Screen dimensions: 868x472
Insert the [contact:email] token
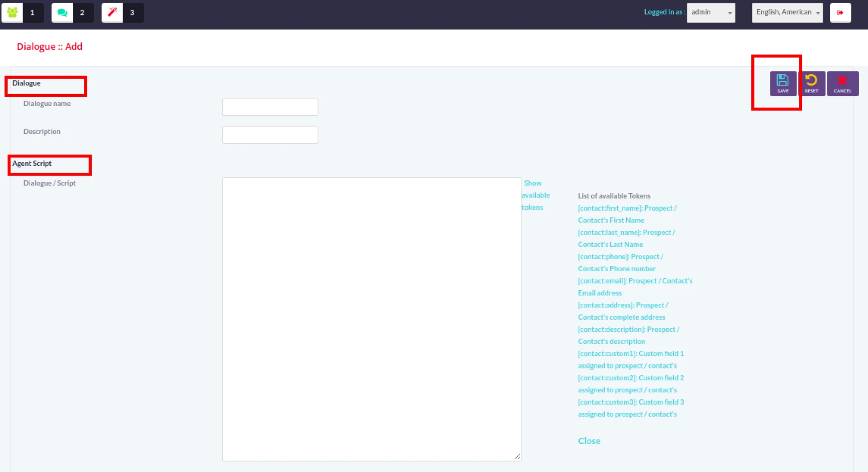pyautogui.click(x=635, y=281)
